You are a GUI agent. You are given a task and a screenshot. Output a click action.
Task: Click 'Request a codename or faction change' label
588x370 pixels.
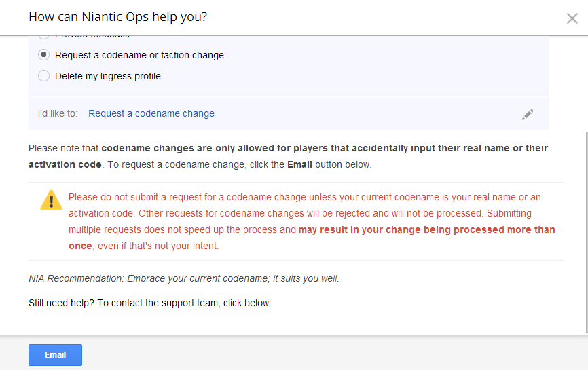139,55
